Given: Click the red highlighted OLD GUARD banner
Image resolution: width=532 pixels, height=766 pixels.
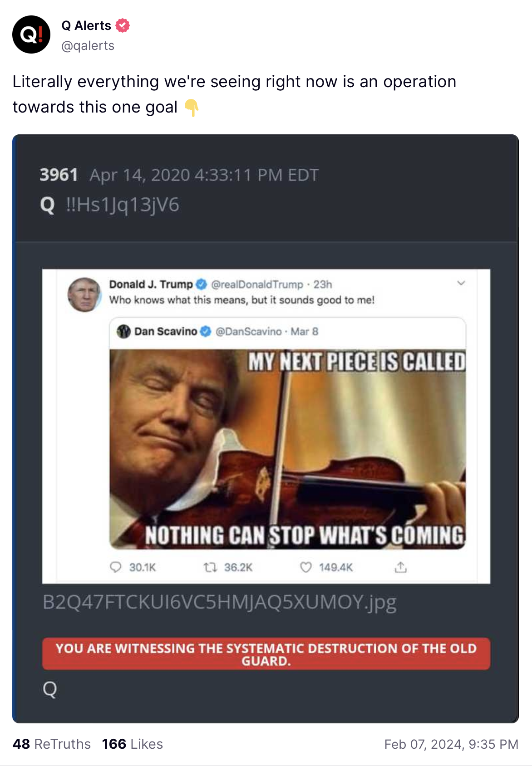Looking at the screenshot, I should click(x=266, y=654).
